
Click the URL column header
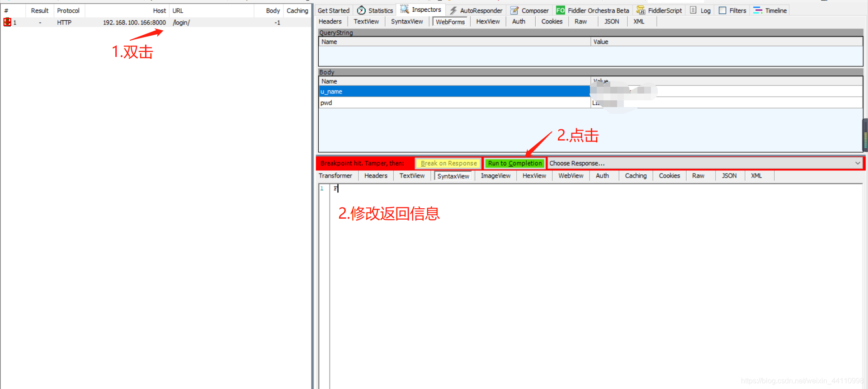click(212, 10)
